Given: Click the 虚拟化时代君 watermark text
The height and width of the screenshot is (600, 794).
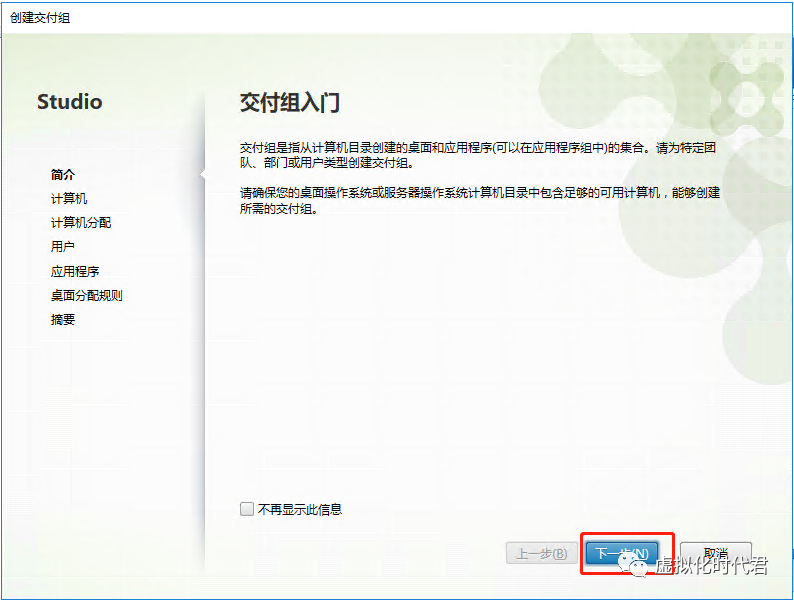Looking at the screenshot, I should [x=711, y=565].
